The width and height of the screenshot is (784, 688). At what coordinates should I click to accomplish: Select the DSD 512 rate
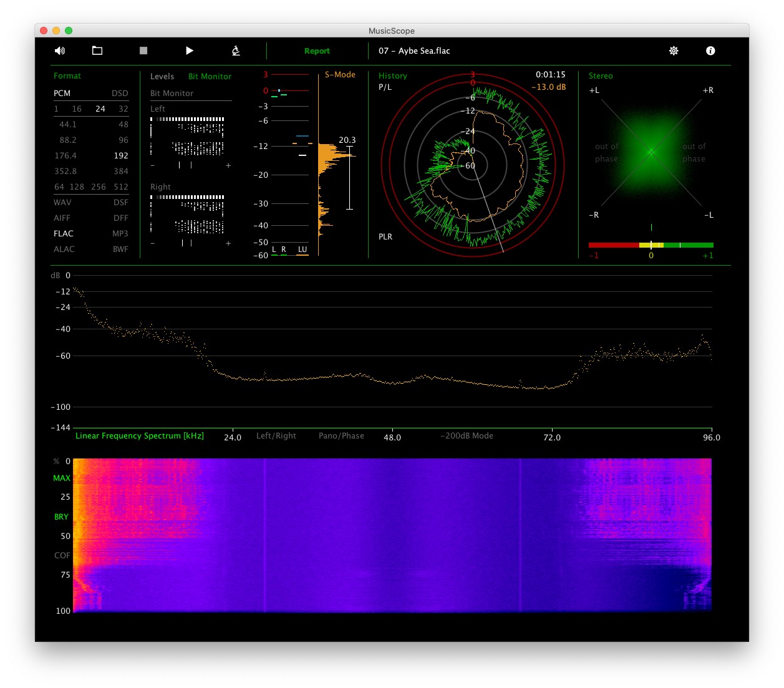pyautogui.click(x=121, y=187)
